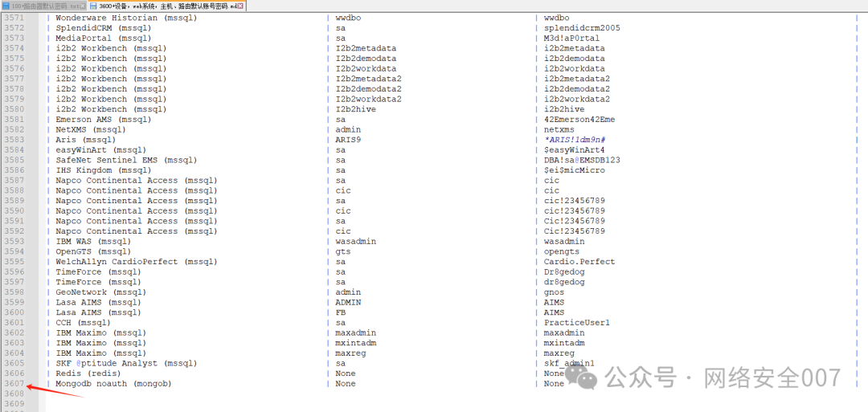The image size is (868, 412).
Task: Switch to the 100+路由器默认密码.txt tab
Action: tap(43, 6)
